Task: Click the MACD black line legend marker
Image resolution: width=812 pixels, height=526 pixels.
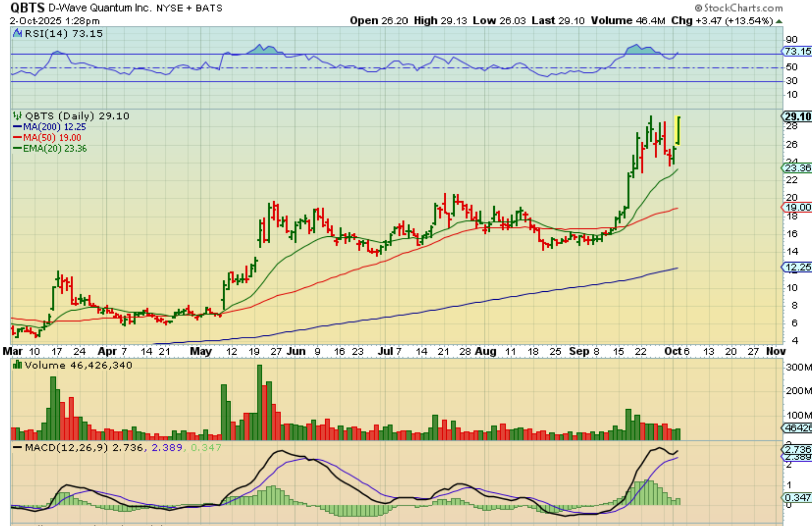Action: point(18,447)
